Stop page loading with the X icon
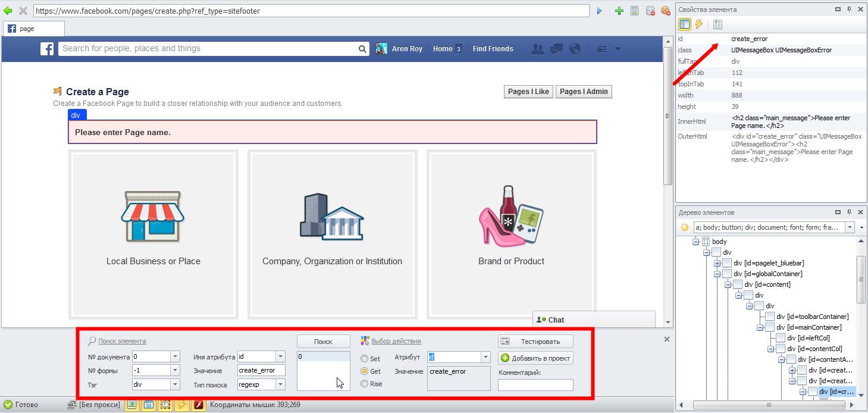This screenshot has width=868, height=413. pyautogui.click(x=23, y=11)
